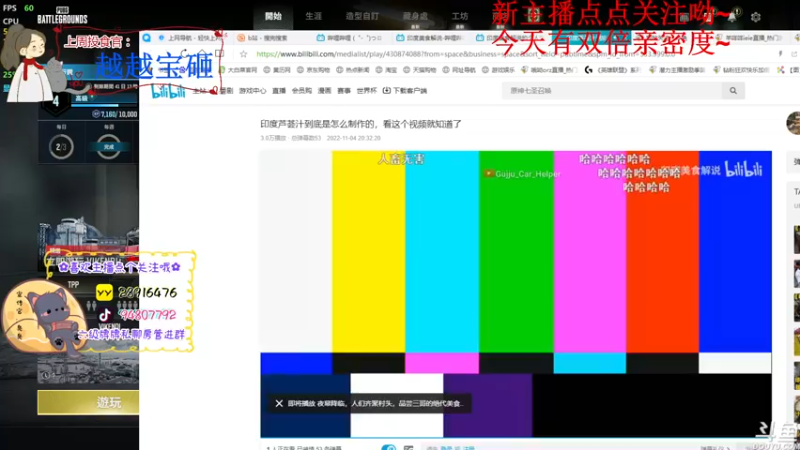This screenshot has width=800, height=450.
Task: Select PUBG 造型自訂 tab
Action: click(362, 16)
